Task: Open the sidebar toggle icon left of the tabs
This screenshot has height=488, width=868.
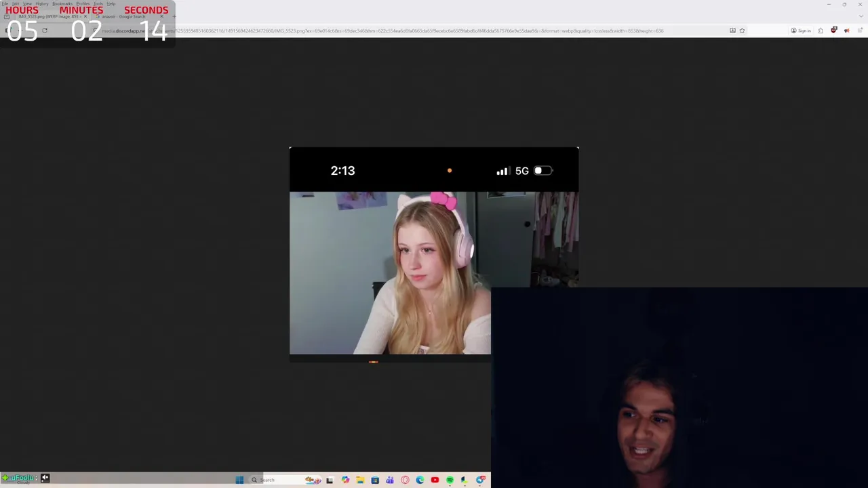Action: point(7,16)
